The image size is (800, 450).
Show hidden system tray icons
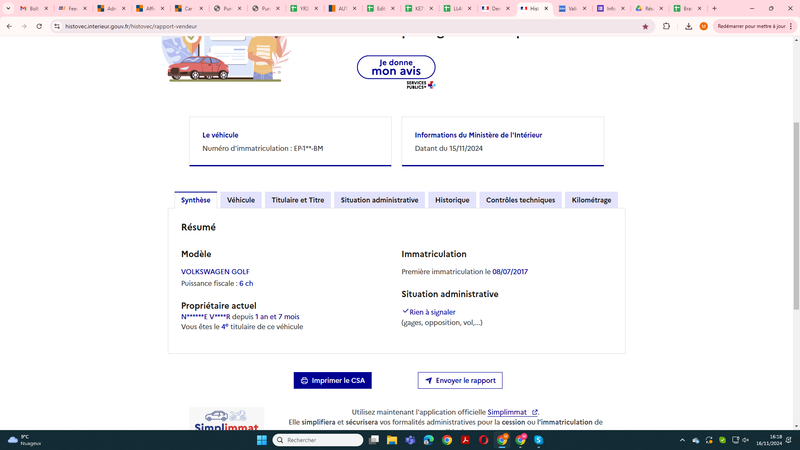pyautogui.click(x=682, y=440)
